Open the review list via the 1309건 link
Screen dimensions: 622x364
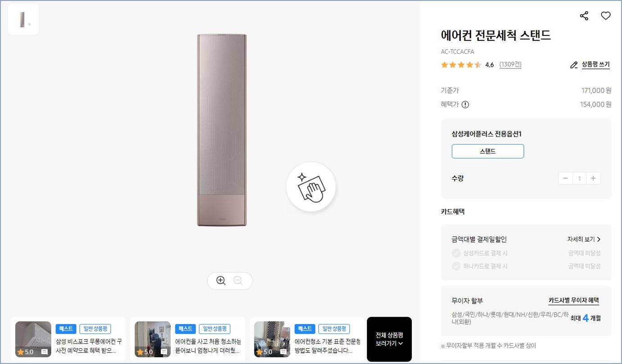(x=510, y=64)
